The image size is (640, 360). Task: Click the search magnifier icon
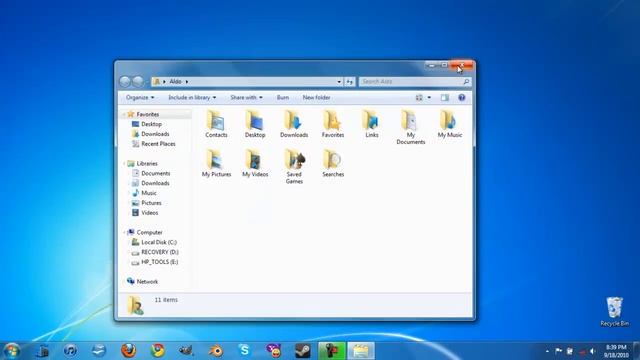pos(466,82)
